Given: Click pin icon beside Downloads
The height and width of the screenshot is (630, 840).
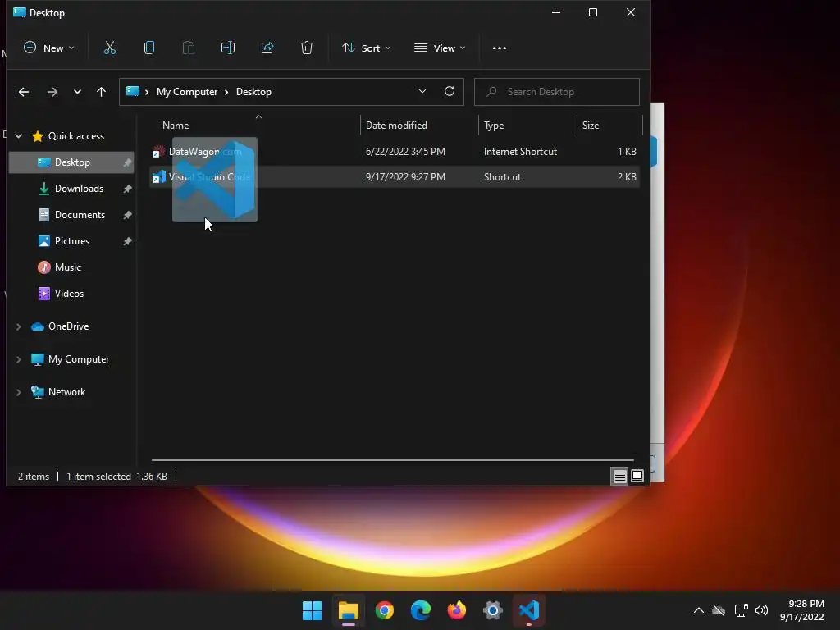Looking at the screenshot, I should point(127,189).
